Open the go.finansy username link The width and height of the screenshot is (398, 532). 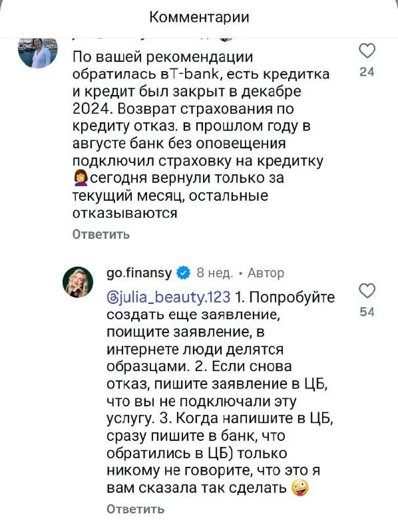[140, 273]
